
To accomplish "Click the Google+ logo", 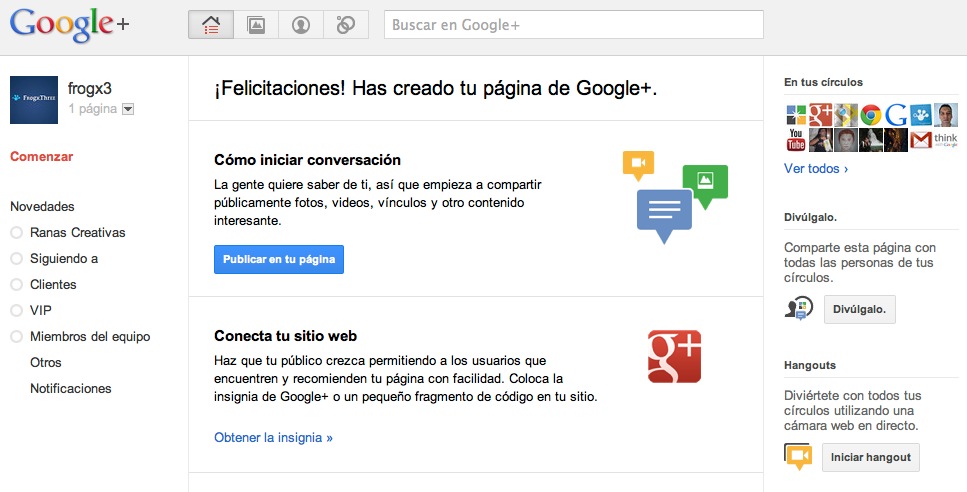I will 70,24.
